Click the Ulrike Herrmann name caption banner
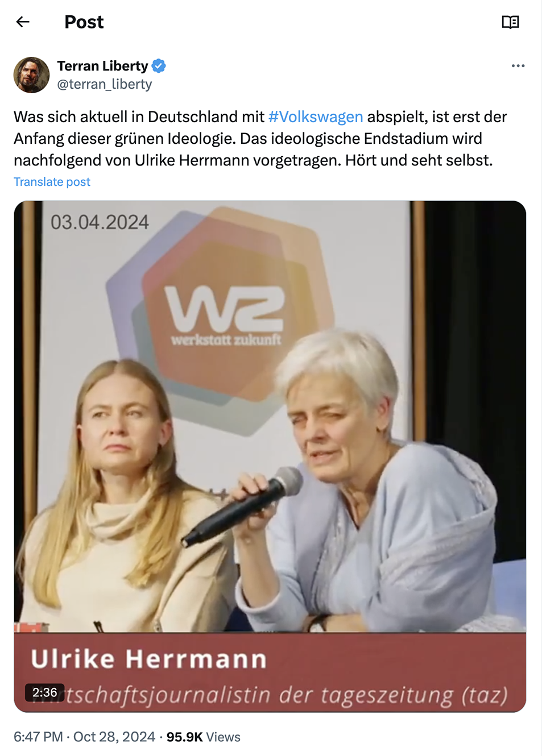 point(148,659)
